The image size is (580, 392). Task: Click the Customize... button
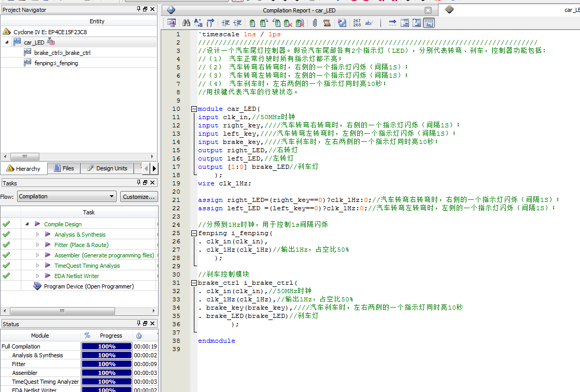(139, 197)
